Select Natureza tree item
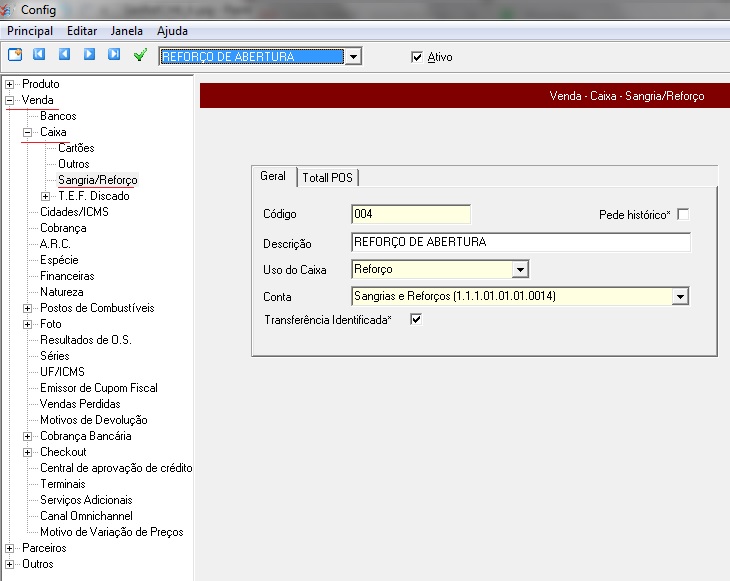This screenshot has height=581, width=730. click(x=62, y=292)
